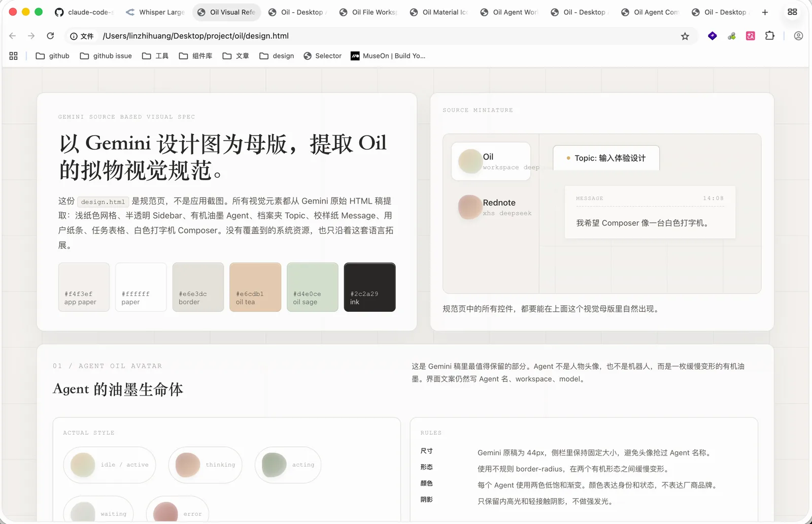The image size is (812, 524).
Task: Switch to the first Oil - Desktop tab
Action: click(x=297, y=12)
